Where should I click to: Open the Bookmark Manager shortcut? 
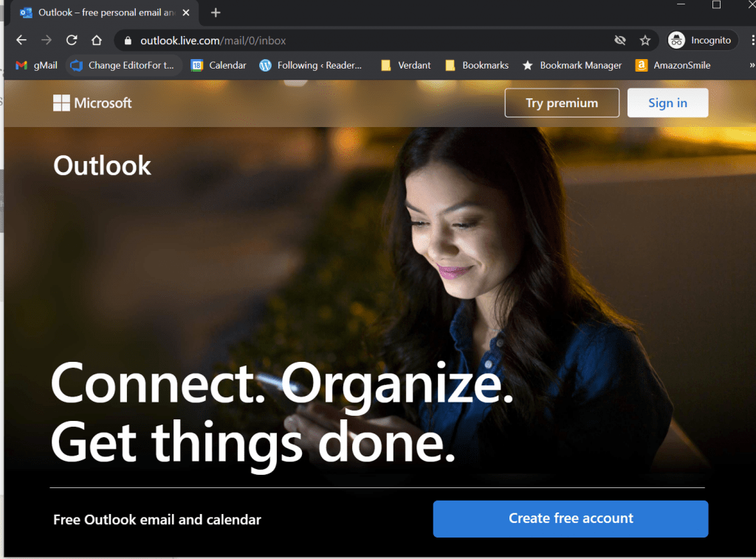coord(572,65)
